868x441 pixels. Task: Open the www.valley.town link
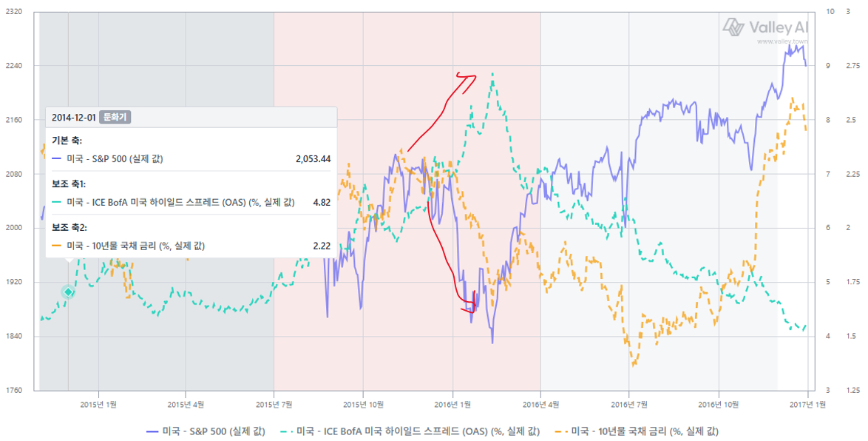point(782,41)
